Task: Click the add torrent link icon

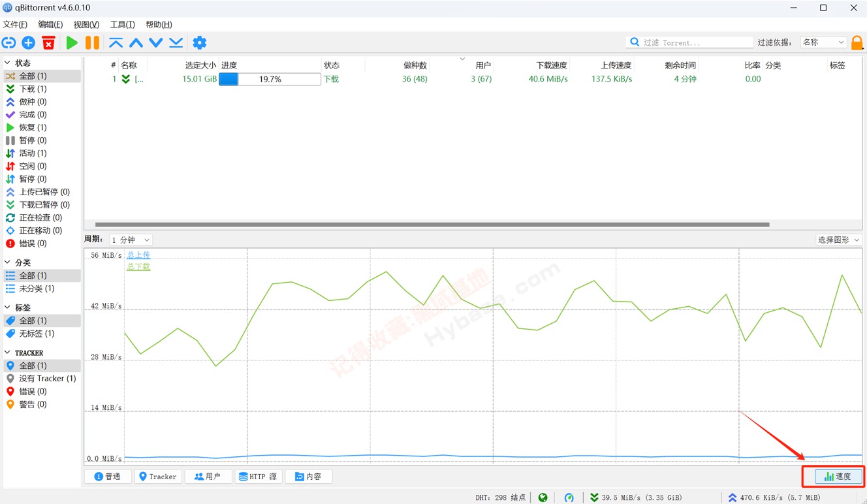Action: click(9, 42)
